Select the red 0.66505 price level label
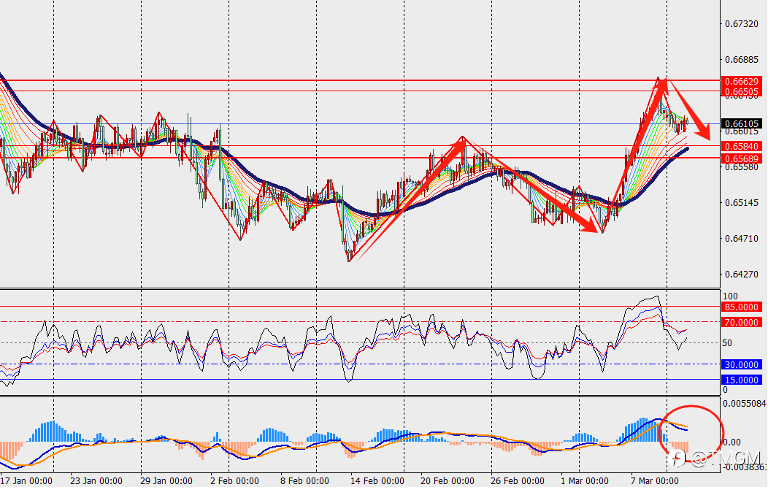This screenshot has width=770, height=490. [x=742, y=92]
